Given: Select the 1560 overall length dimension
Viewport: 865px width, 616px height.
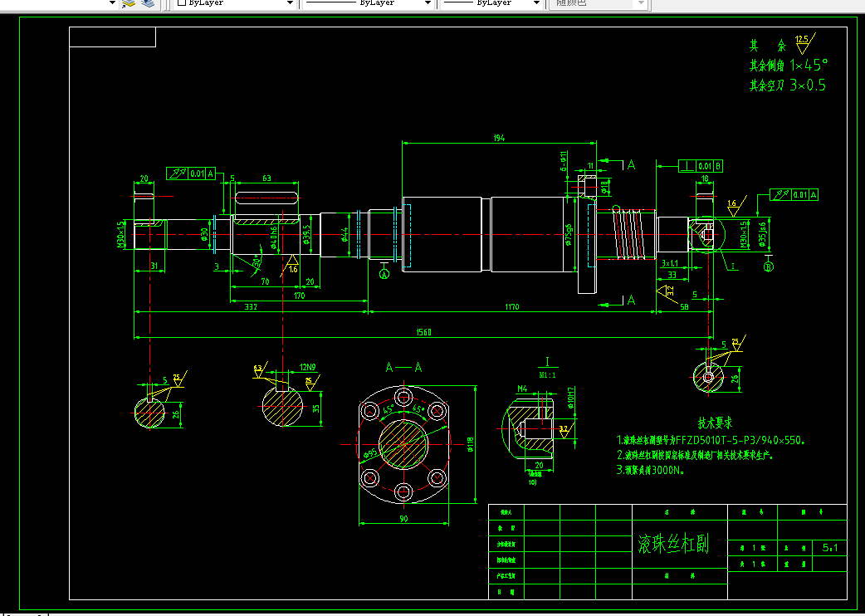Looking at the screenshot, I should click(x=423, y=332).
